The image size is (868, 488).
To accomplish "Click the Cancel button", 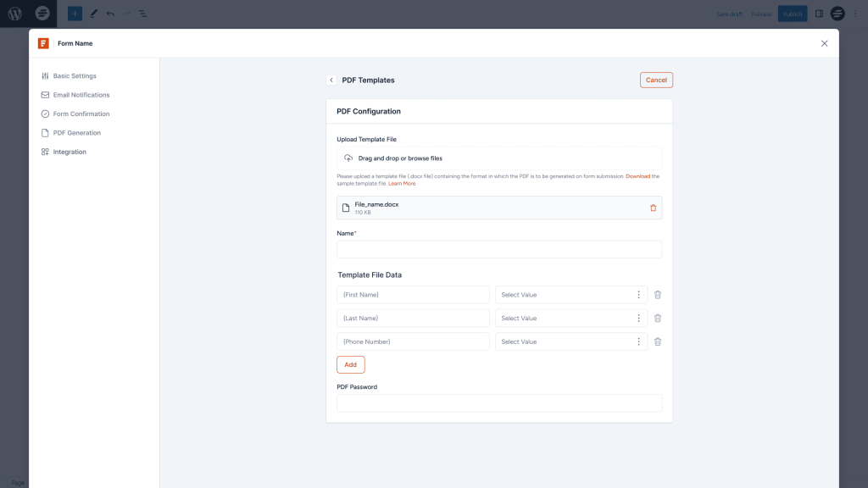I will pyautogui.click(x=656, y=80).
